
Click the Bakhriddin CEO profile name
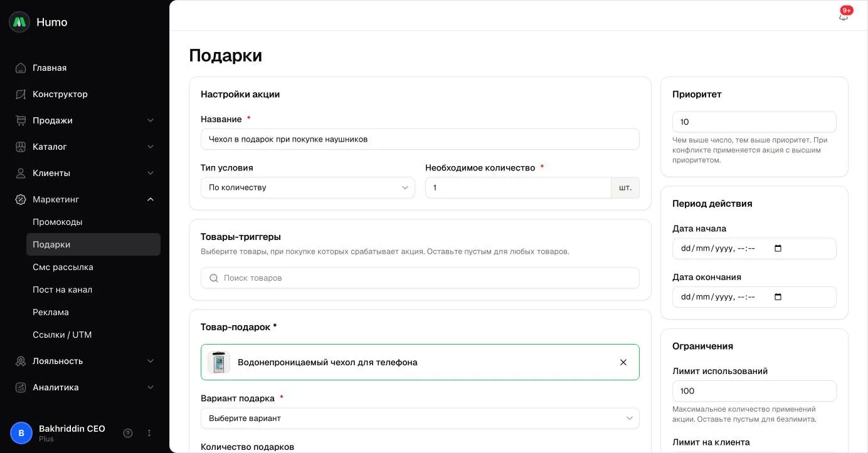[x=72, y=429]
